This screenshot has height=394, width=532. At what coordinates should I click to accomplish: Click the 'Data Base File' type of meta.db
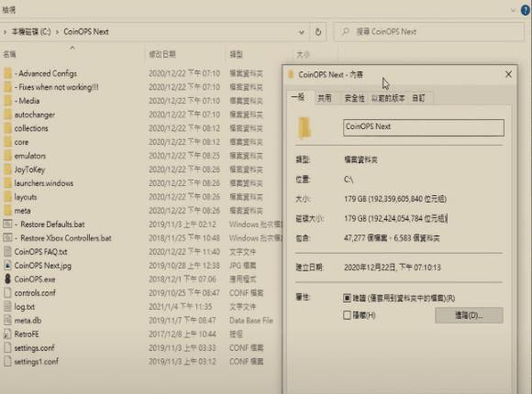[251, 321]
